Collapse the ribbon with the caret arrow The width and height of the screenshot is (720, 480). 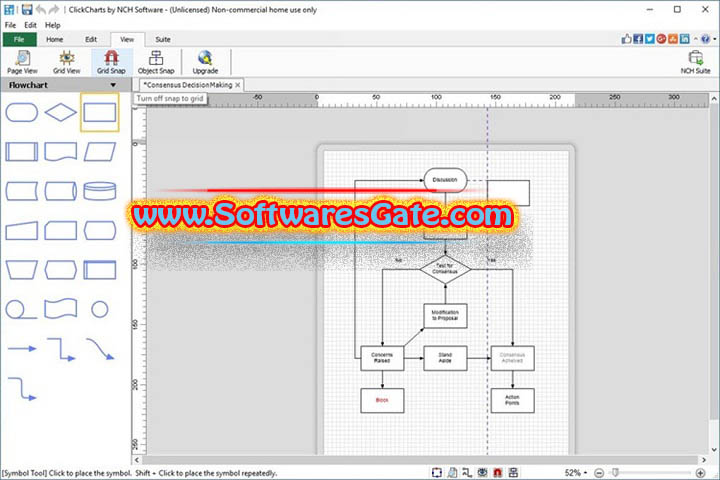tap(695, 39)
